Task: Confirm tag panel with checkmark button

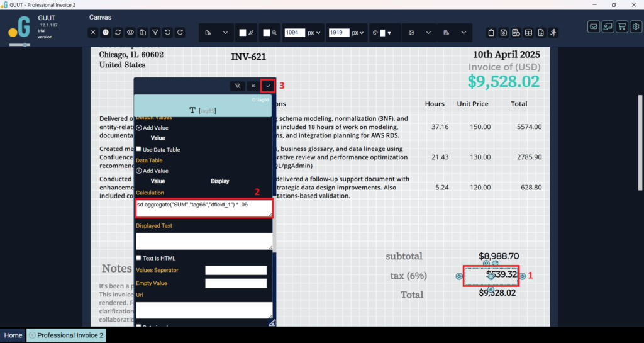Action: [268, 86]
